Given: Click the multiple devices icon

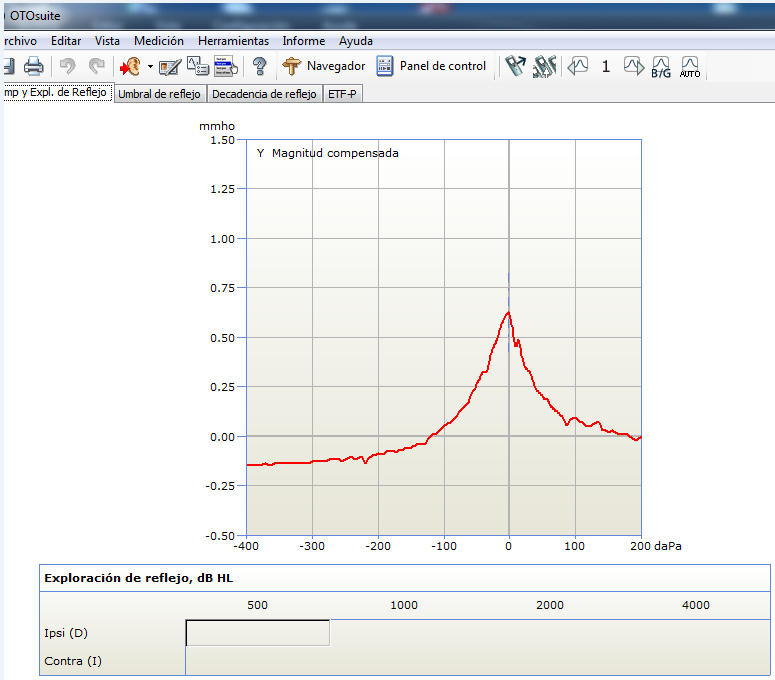Looking at the screenshot, I should (544, 66).
